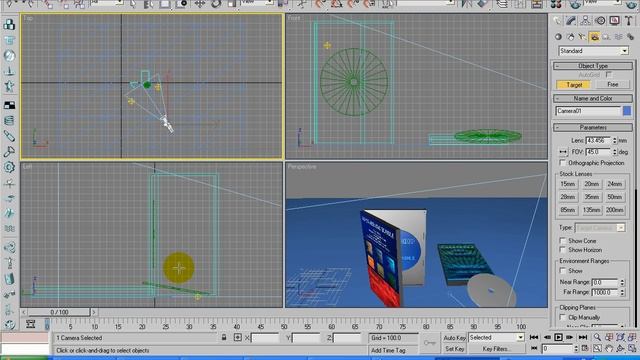640x360 pixels.
Task: Open the blue object color swatch
Action: (x=627, y=111)
